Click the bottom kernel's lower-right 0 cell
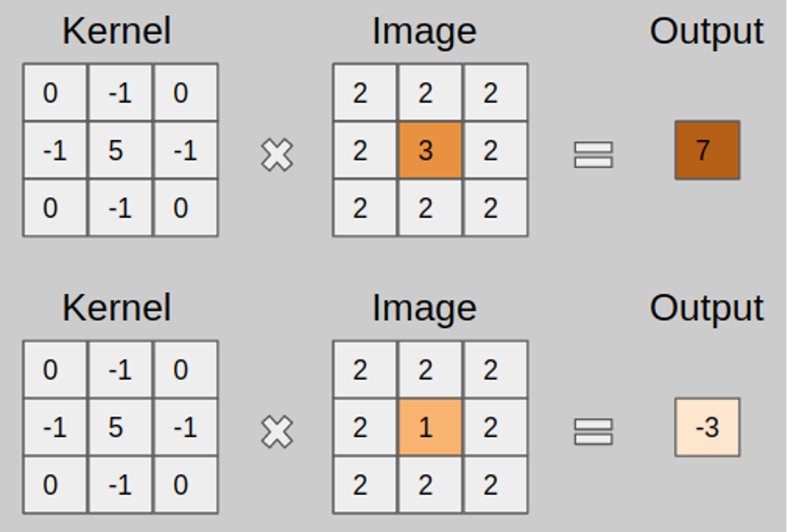788x532 pixels. point(186,484)
